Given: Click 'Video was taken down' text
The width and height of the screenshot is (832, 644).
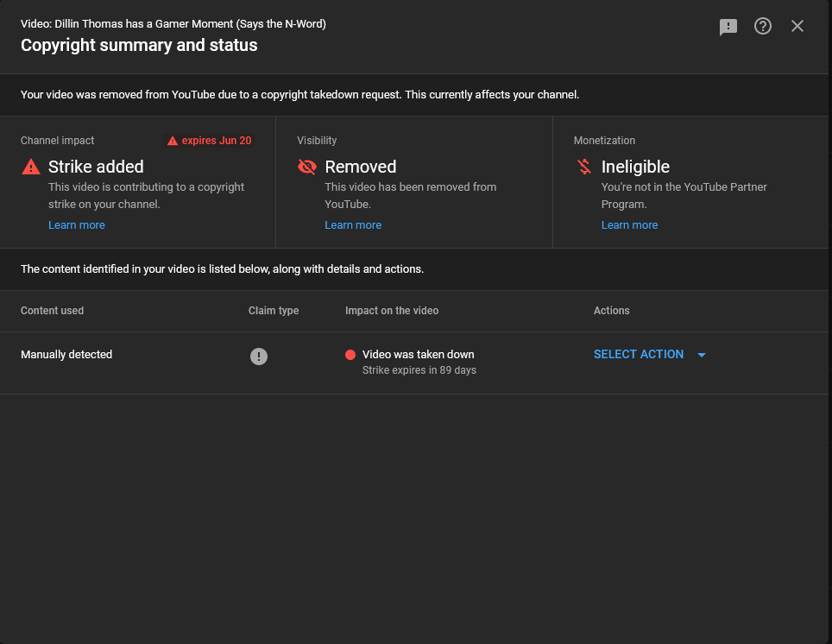Looking at the screenshot, I should pyautogui.click(x=418, y=355).
